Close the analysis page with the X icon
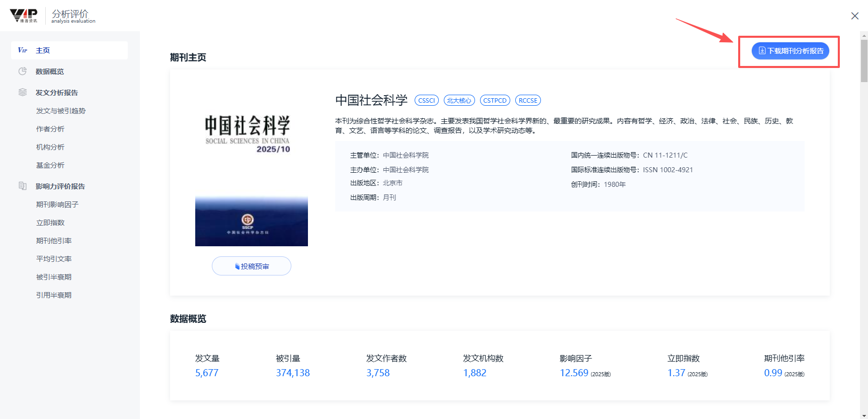The image size is (868, 419). (855, 16)
